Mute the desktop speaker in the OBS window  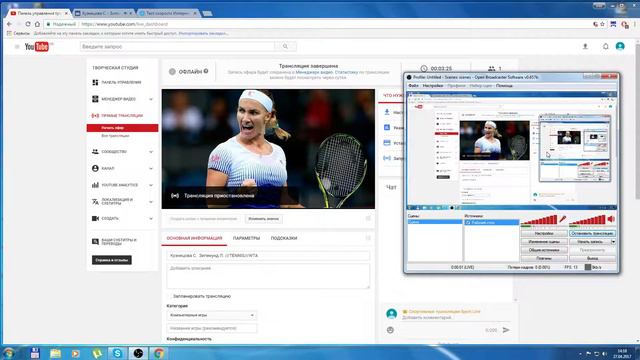611,220
